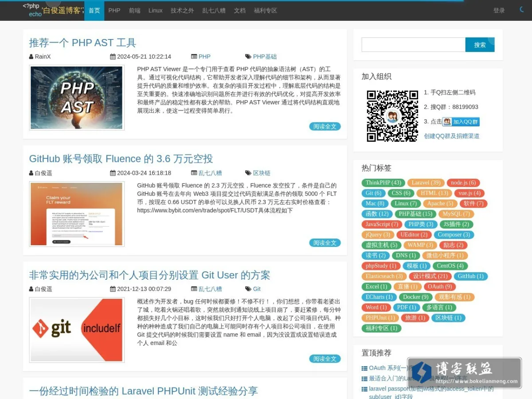The image size is (532, 399).
Task: Select the Docker (9) tag
Action: pos(416,297)
